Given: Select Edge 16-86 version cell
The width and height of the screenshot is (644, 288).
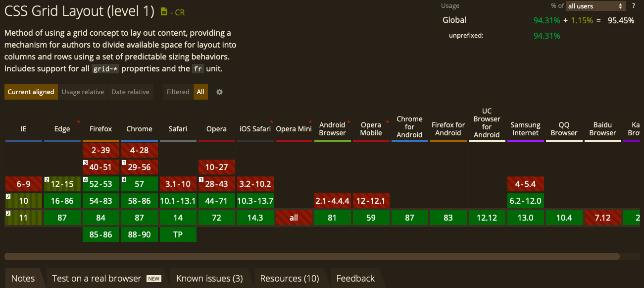Looking at the screenshot, I should coord(62,201).
